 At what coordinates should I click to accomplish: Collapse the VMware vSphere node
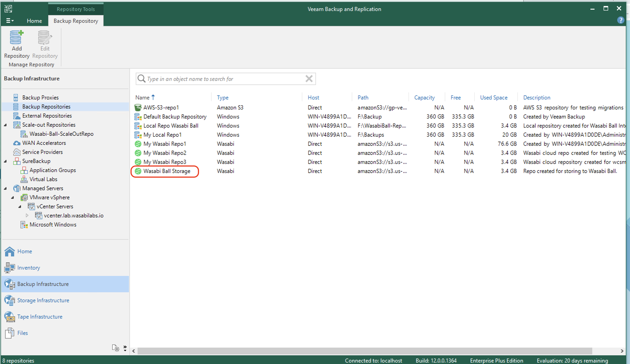click(12, 197)
